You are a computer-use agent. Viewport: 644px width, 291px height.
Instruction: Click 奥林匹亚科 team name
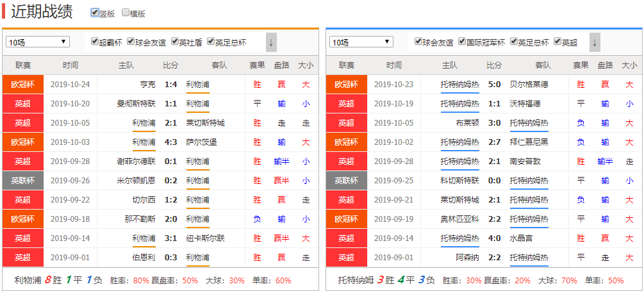(x=460, y=219)
